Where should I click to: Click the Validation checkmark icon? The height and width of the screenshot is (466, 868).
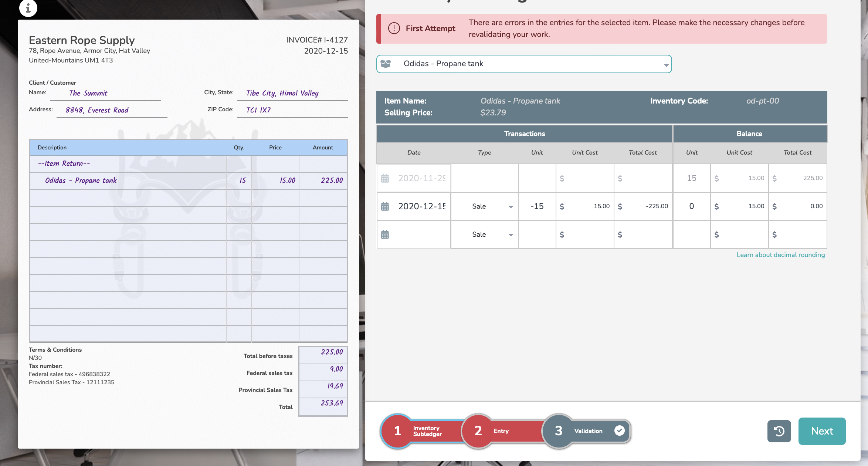coord(620,430)
